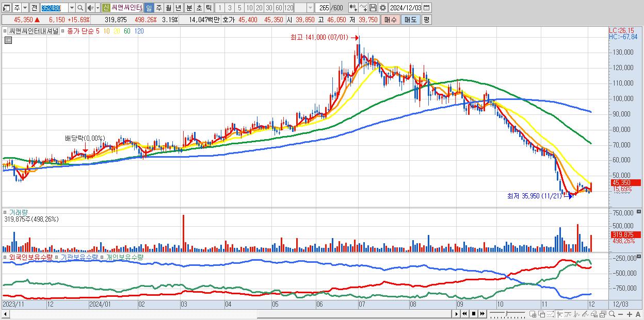644x320 pixels.
Task: Select the 1 interval button
Action: pos(219,8)
